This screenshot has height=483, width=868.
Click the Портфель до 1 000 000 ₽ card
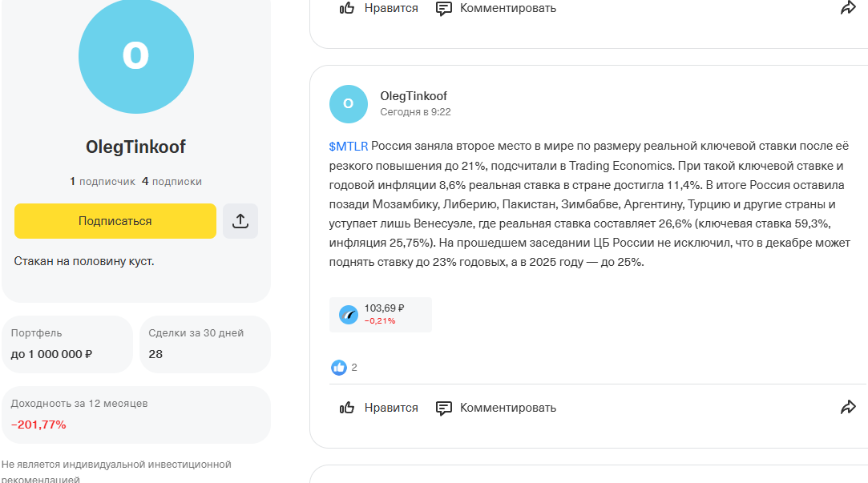coord(67,344)
